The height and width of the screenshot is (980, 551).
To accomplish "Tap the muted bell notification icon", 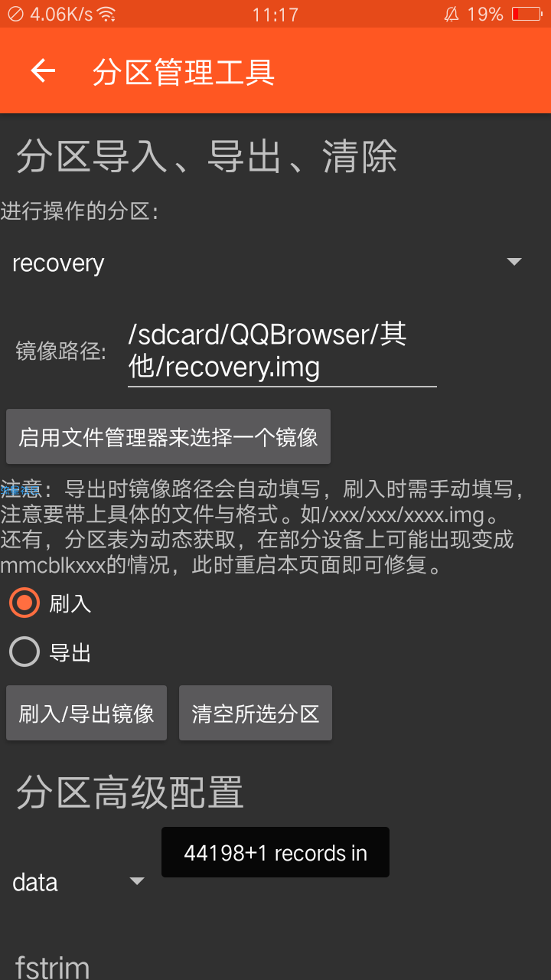I will [x=452, y=14].
